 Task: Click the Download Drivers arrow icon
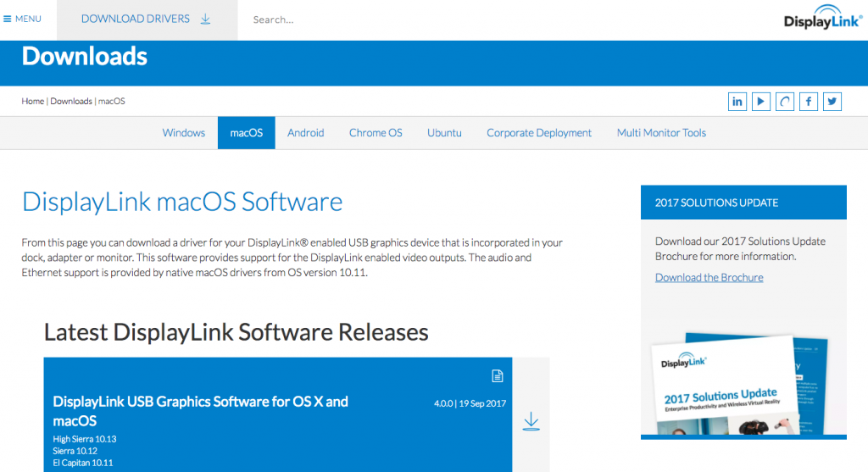click(205, 19)
